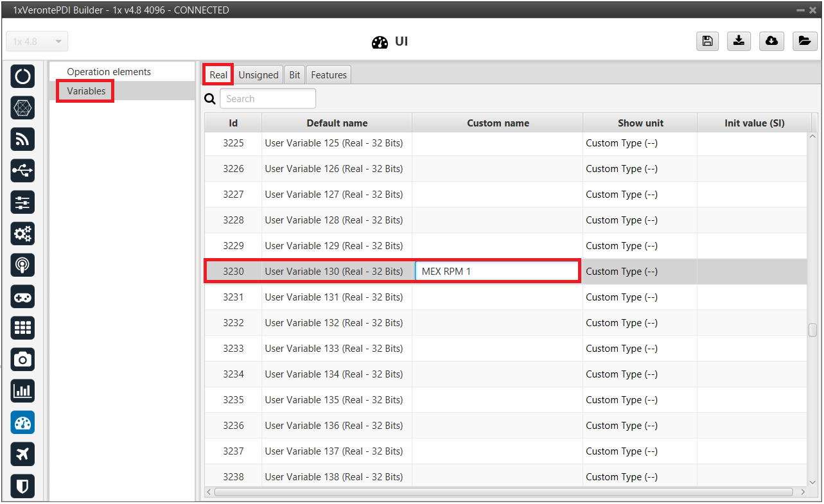The image size is (824, 504).
Task: Open the airplane icon in sidebar
Action: tap(23, 454)
